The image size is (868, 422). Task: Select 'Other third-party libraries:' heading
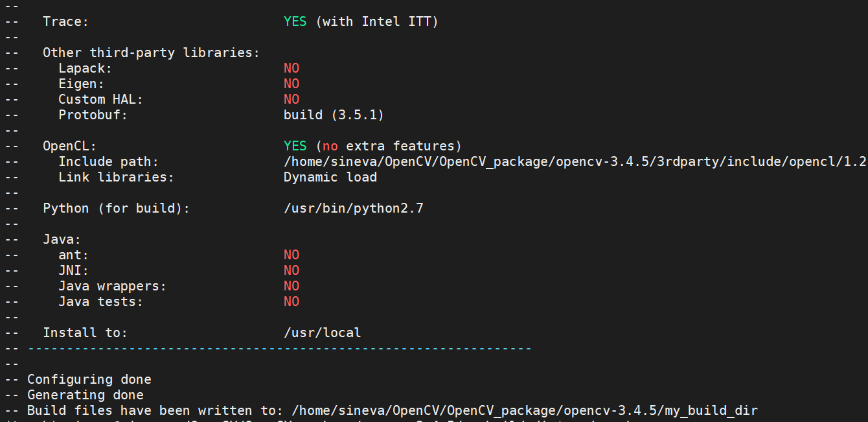(152, 53)
